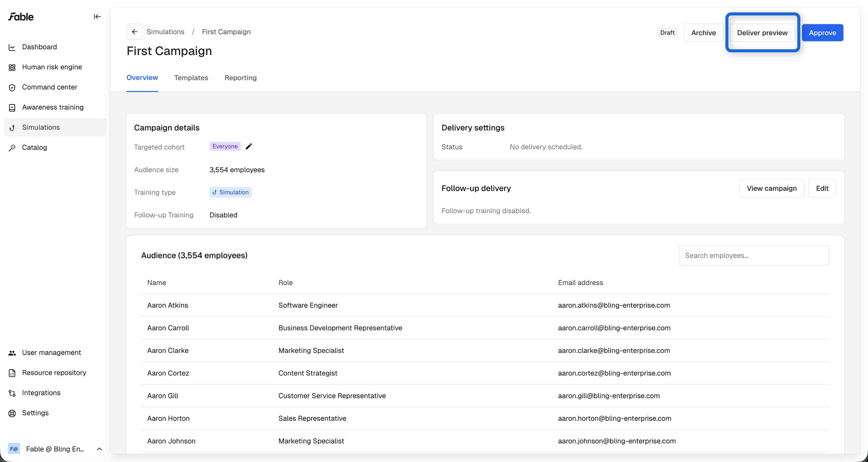
Task: Select the Aaron Atkins row name
Action: click(167, 305)
